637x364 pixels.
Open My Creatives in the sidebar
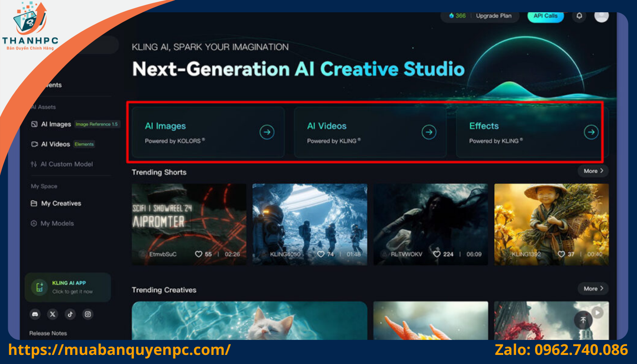pyautogui.click(x=61, y=203)
